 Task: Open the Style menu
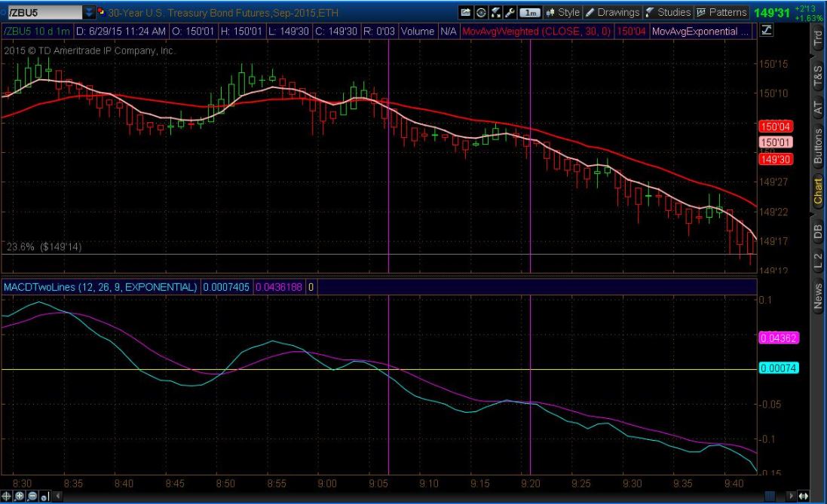[x=562, y=12]
